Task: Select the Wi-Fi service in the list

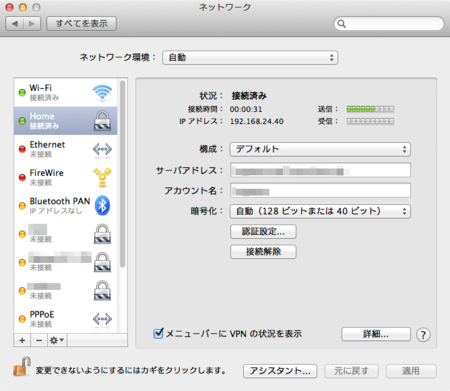Action: pyautogui.click(x=66, y=92)
